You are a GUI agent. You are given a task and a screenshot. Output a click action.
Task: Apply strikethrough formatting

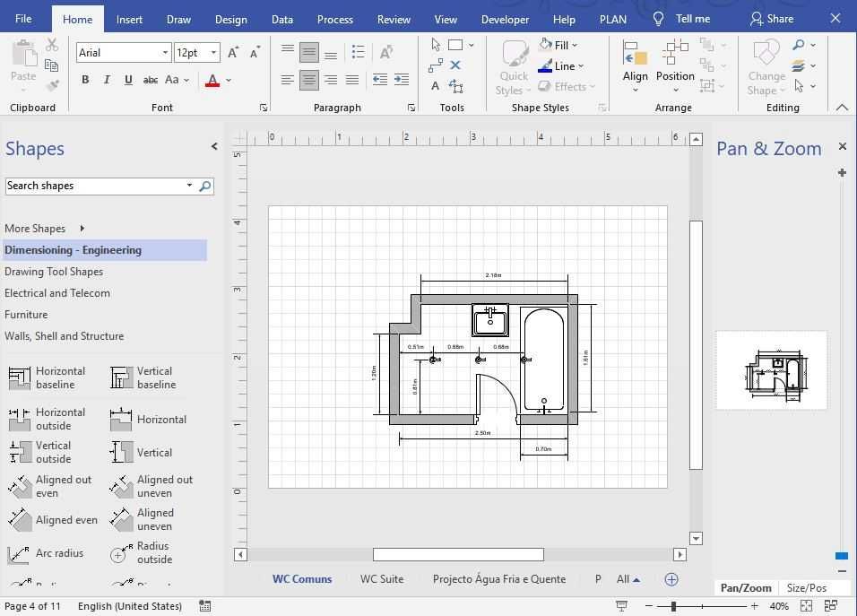(151, 80)
